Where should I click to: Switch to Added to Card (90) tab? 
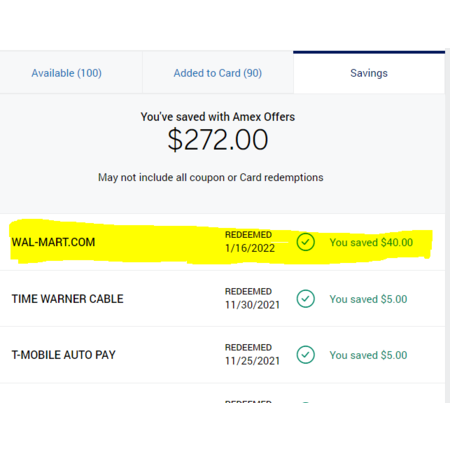[218, 73]
